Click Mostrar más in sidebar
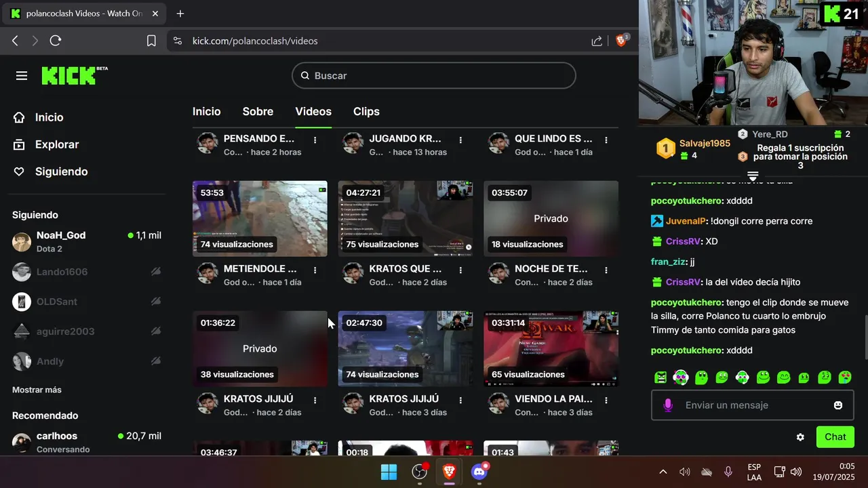Viewport: 868px width, 488px height. (37, 390)
